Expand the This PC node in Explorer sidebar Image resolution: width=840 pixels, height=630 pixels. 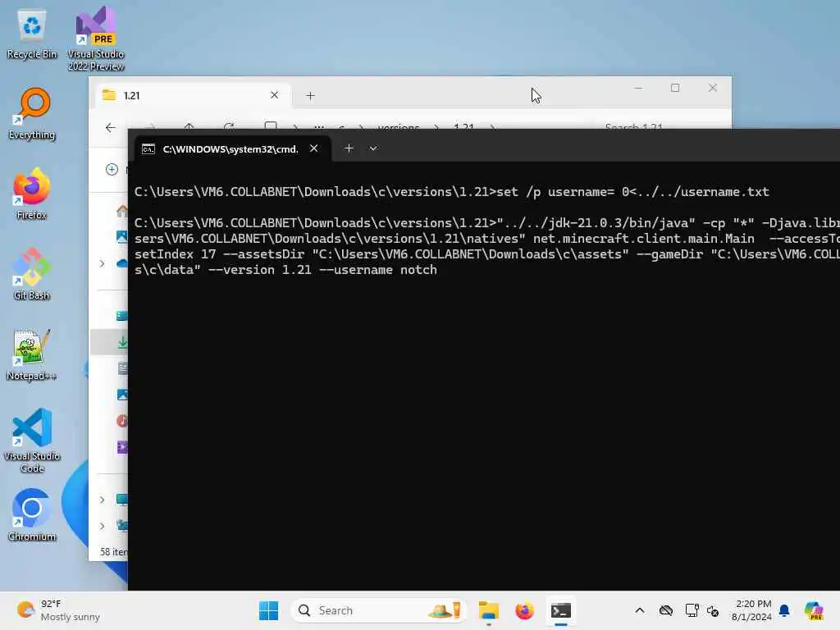coord(102,500)
